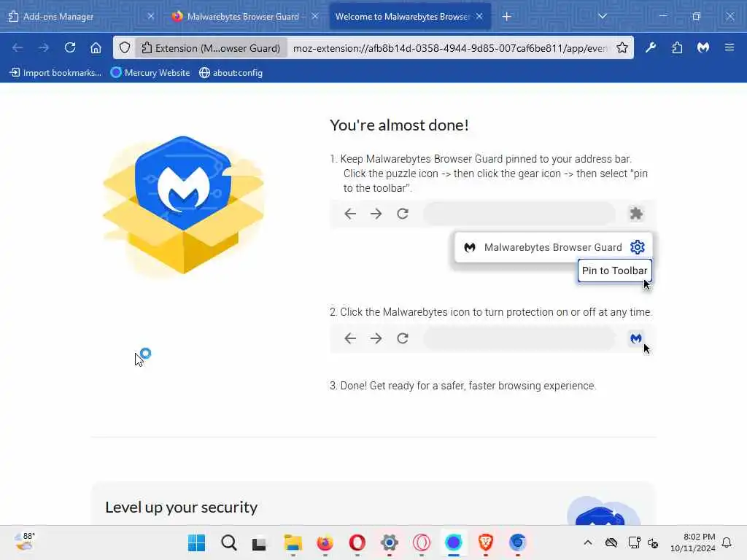This screenshot has width=747, height=560.
Task: Click the Malwarebytes toolbar icon
Action: pyautogui.click(x=703, y=47)
